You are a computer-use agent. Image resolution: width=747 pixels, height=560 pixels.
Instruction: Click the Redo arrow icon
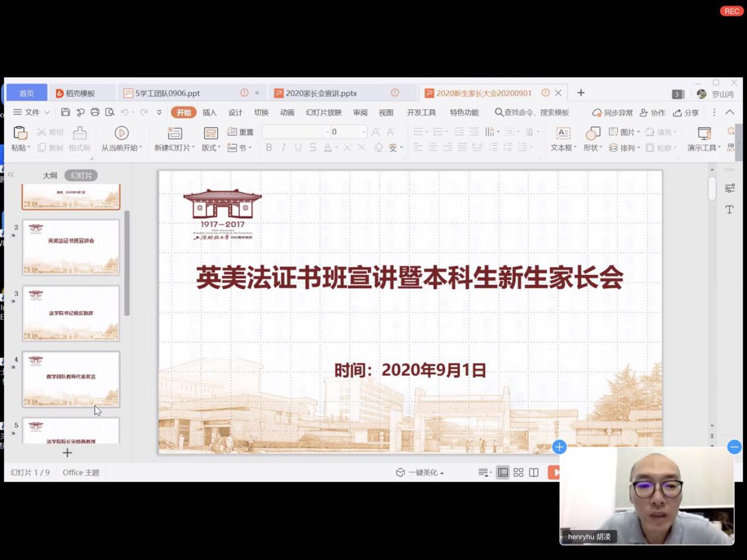pos(144,112)
